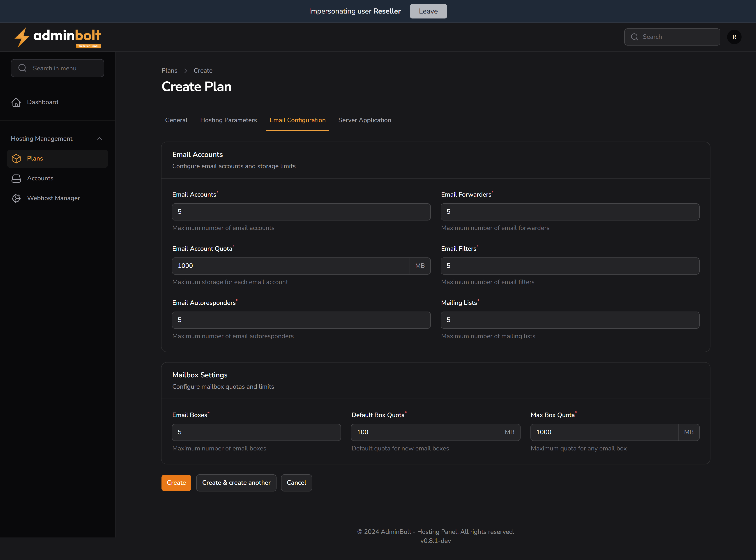
Task: Open the R user avatar menu
Action: (734, 37)
